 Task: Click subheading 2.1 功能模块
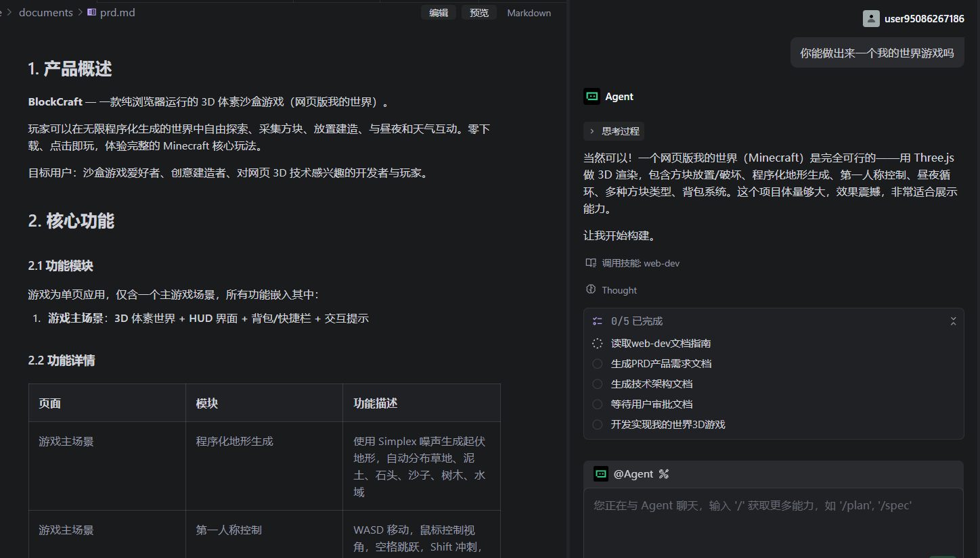60,266
